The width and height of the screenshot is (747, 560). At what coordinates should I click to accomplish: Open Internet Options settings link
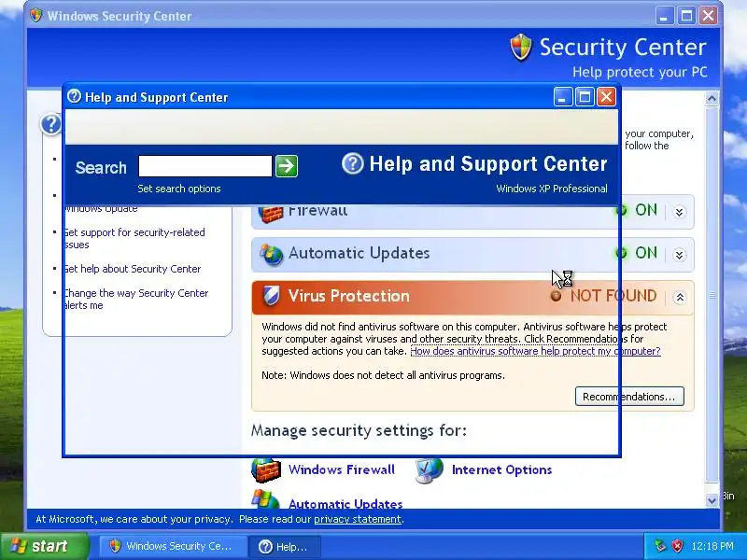pos(501,469)
